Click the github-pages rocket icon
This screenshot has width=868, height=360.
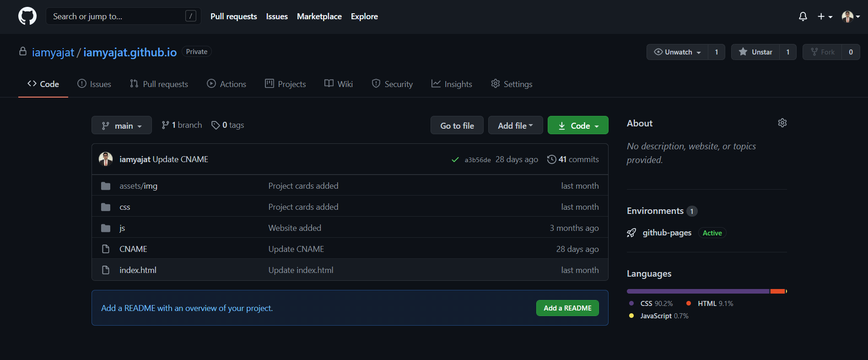tap(631, 233)
